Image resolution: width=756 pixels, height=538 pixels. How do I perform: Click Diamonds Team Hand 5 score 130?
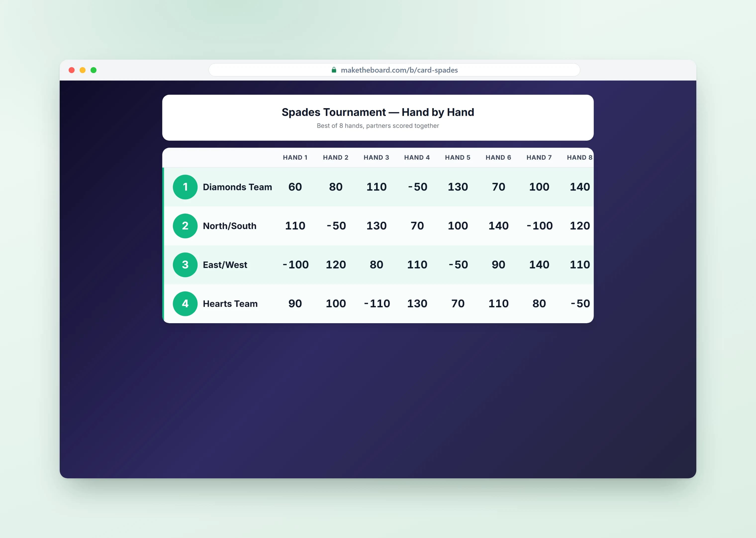[x=458, y=187]
